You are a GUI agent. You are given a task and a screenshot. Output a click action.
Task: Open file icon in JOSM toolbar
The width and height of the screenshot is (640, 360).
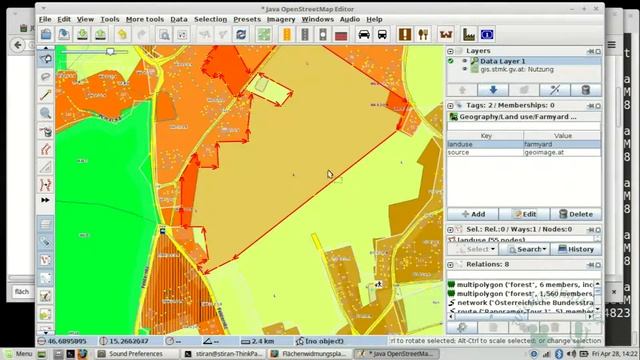[46, 35]
